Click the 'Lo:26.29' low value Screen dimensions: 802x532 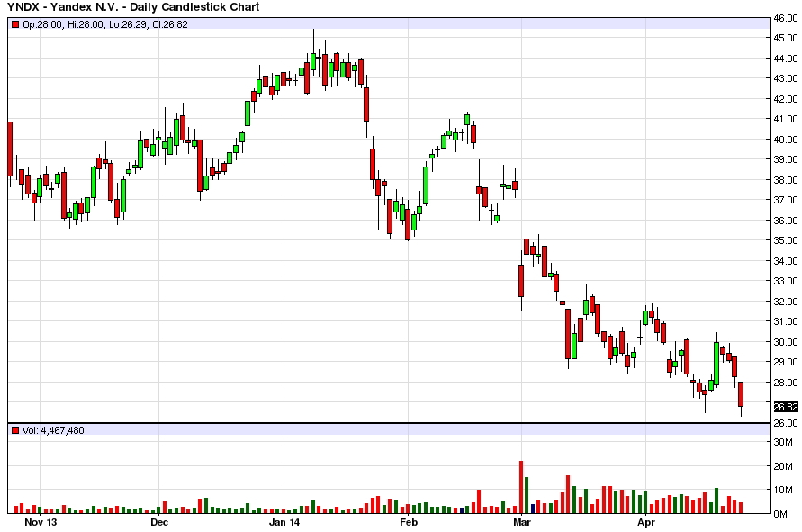click(x=127, y=24)
